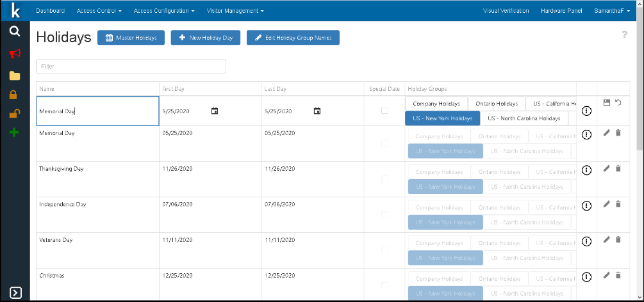Open info icon for the editing row
Viewport: 644px width, 302px height.
tap(587, 111)
